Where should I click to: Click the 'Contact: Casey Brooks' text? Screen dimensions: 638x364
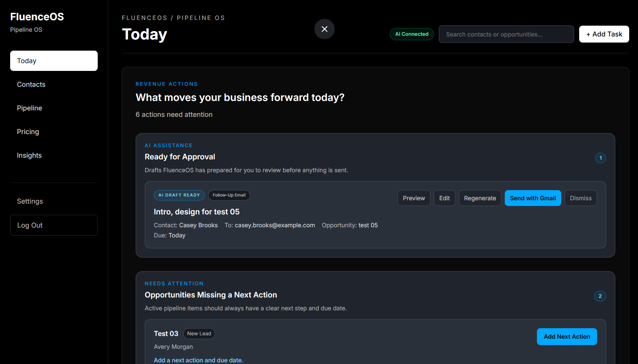[186, 225]
